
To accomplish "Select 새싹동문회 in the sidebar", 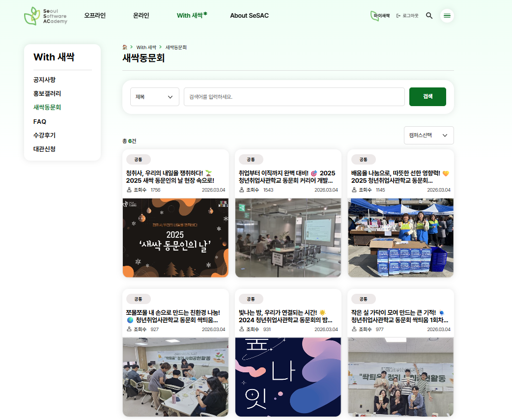I will coord(47,107).
